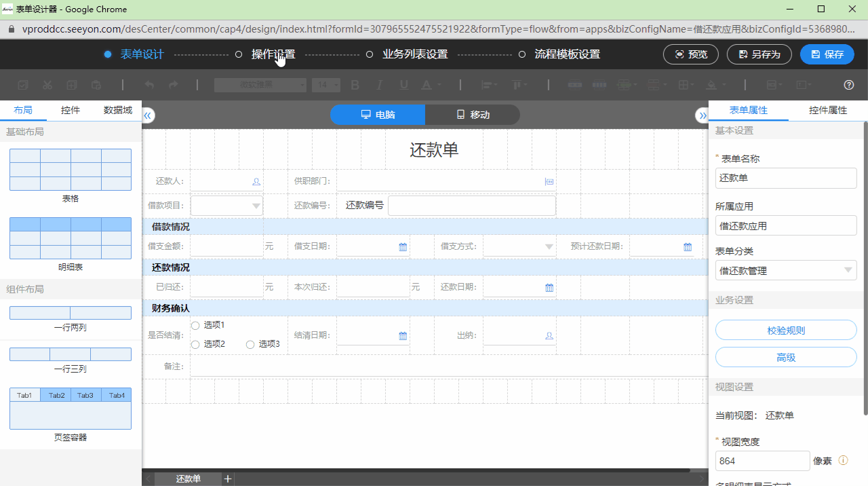Click info icon beside 像素
This screenshot has width=868, height=486.
(x=844, y=460)
